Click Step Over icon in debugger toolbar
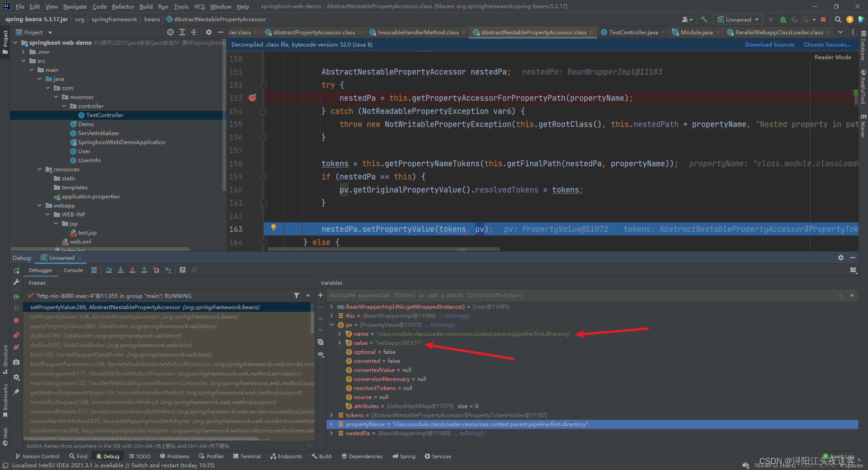868x470 pixels. (109, 270)
